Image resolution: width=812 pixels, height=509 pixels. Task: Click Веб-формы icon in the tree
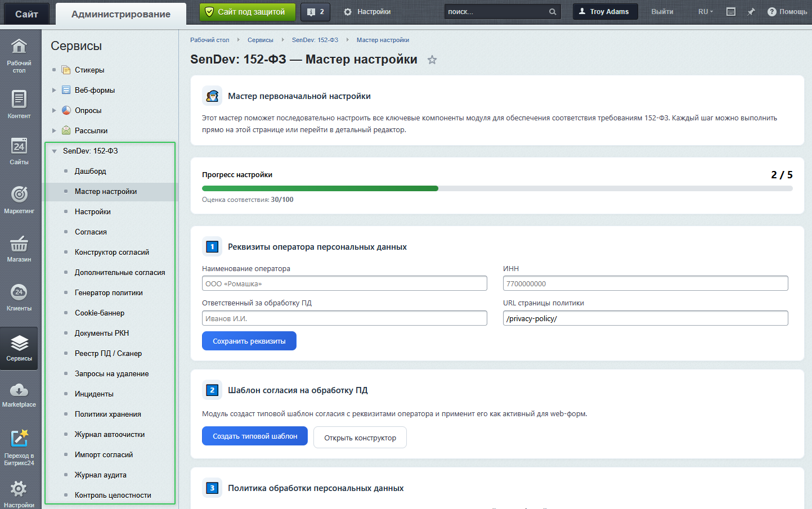pos(66,90)
